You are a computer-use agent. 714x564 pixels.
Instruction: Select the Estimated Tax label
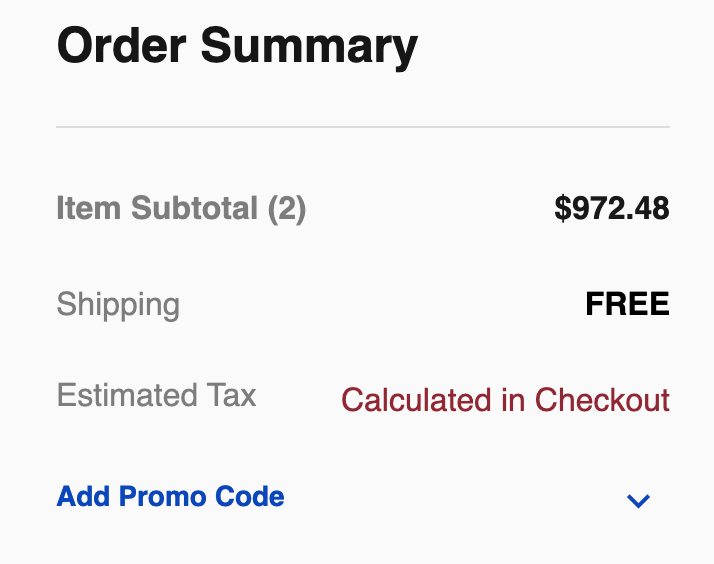click(x=156, y=395)
